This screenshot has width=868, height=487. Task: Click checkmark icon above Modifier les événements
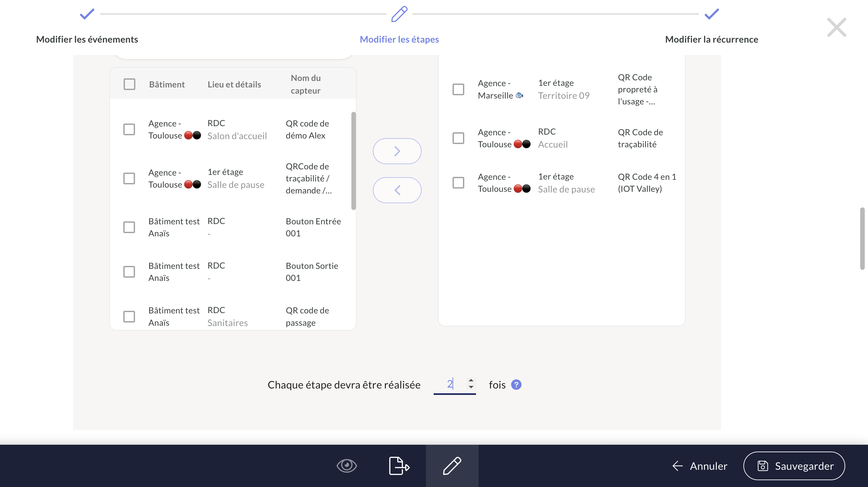point(87,14)
